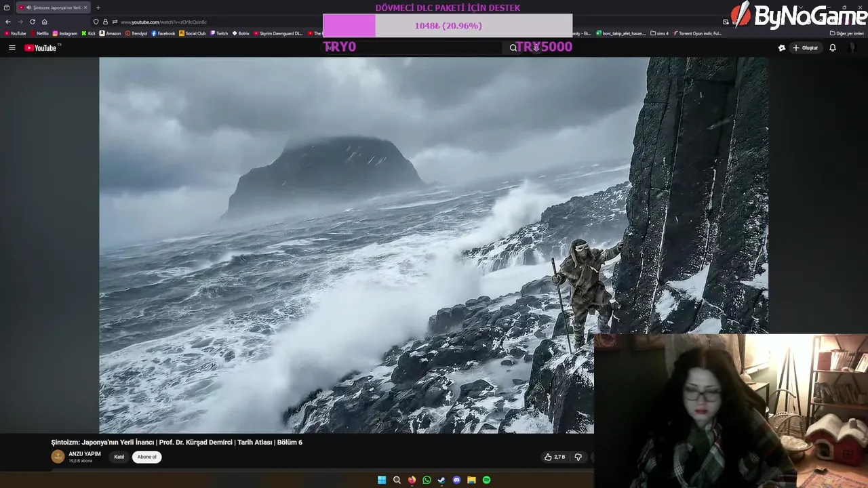Open the Botrix bookmark
Viewport: 868px width, 488px height.
coord(241,33)
